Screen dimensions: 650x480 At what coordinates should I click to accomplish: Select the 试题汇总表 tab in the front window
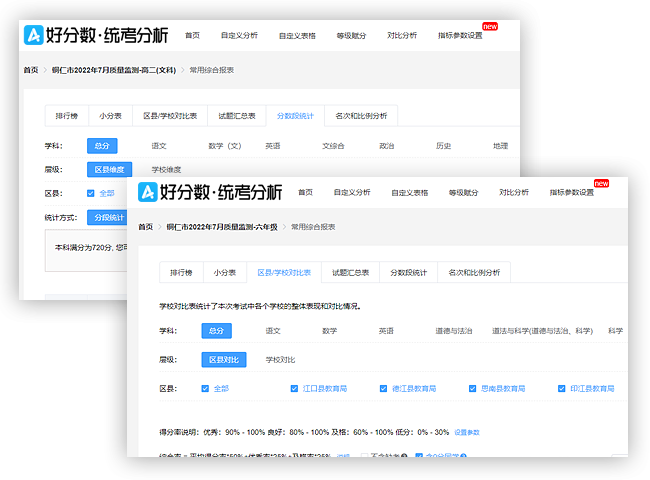[x=350, y=272]
